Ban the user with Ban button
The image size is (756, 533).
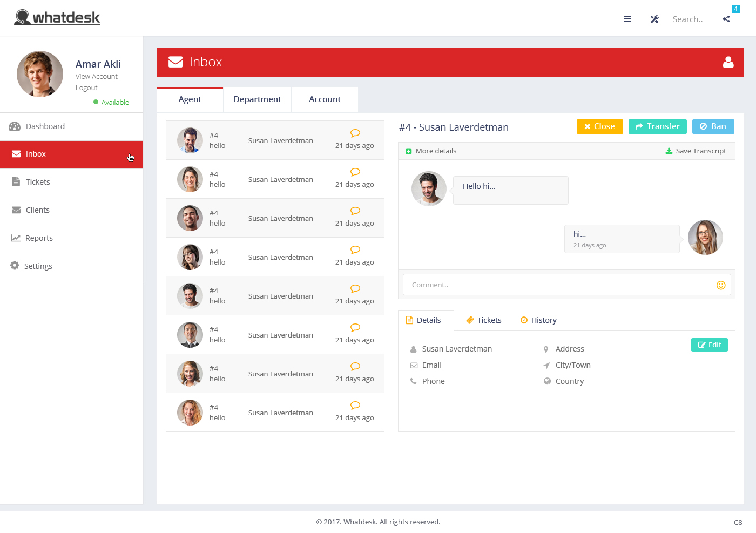tap(713, 126)
